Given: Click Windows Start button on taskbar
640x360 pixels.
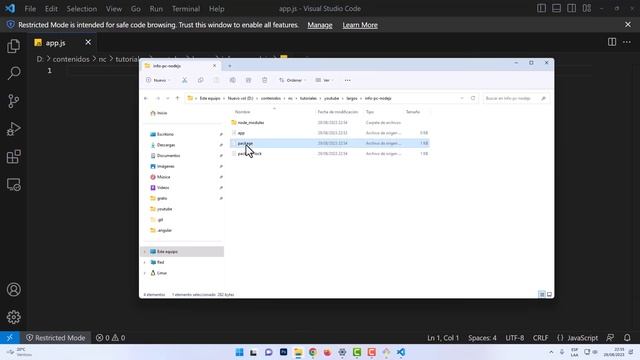Looking at the screenshot, I should pos(239,352).
